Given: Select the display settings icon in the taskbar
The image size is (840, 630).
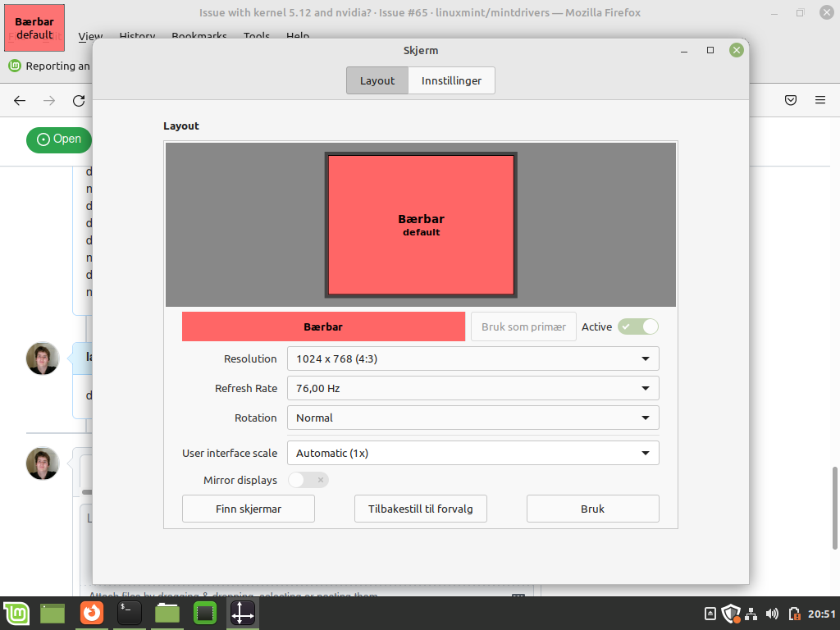Looking at the screenshot, I should 242,613.
